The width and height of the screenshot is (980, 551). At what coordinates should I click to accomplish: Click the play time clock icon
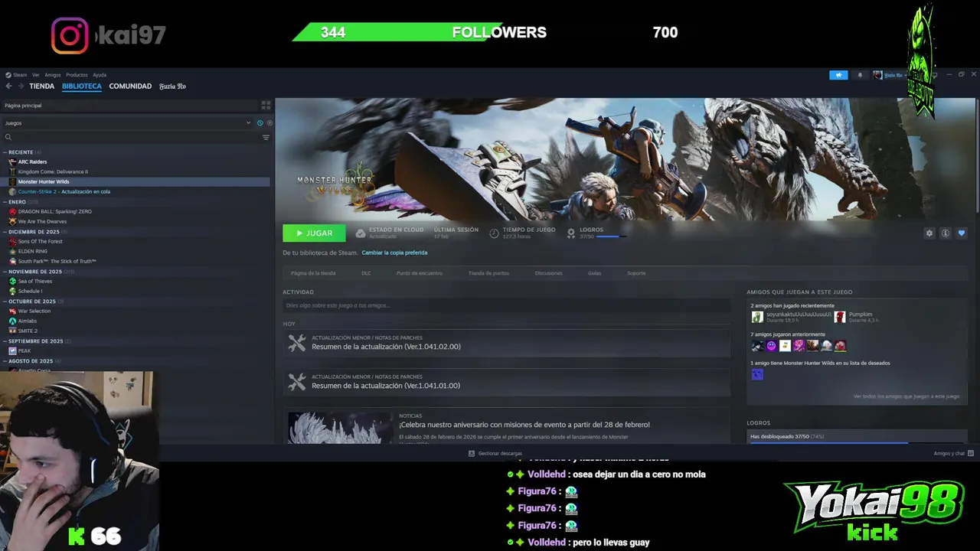[494, 233]
